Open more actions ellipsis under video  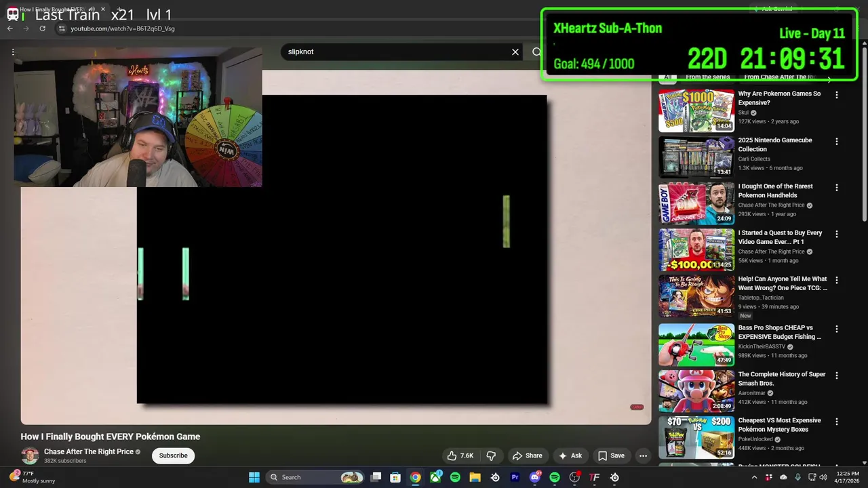(643, 455)
